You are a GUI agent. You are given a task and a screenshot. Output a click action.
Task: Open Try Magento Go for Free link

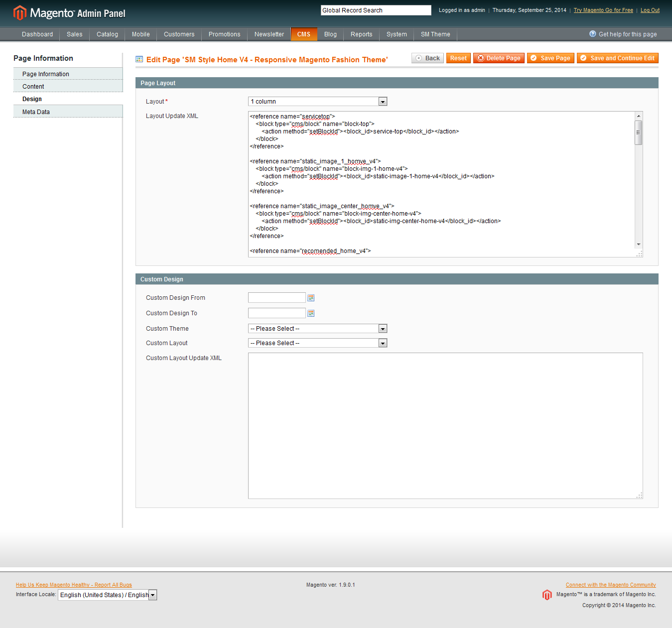pyautogui.click(x=603, y=10)
